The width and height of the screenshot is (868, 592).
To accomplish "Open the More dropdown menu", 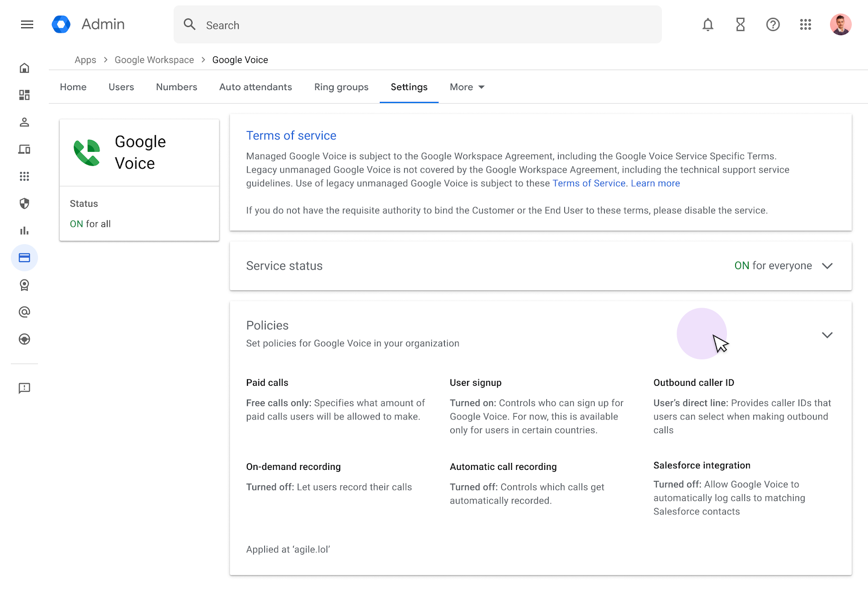I will 467,87.
